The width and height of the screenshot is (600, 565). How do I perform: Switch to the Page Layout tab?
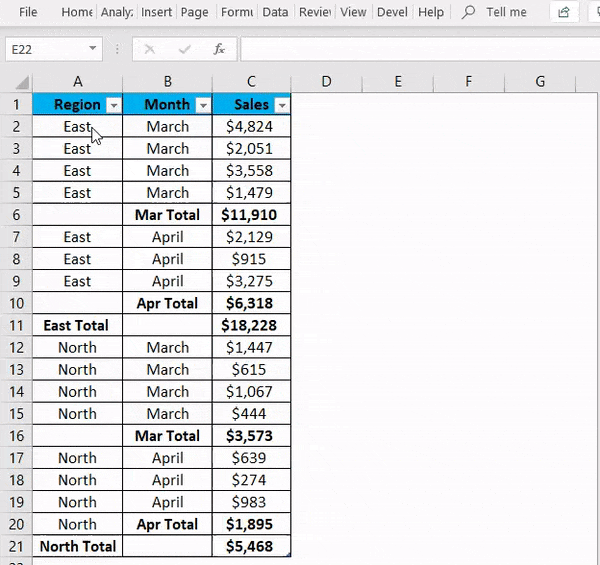tap(194, 12)
